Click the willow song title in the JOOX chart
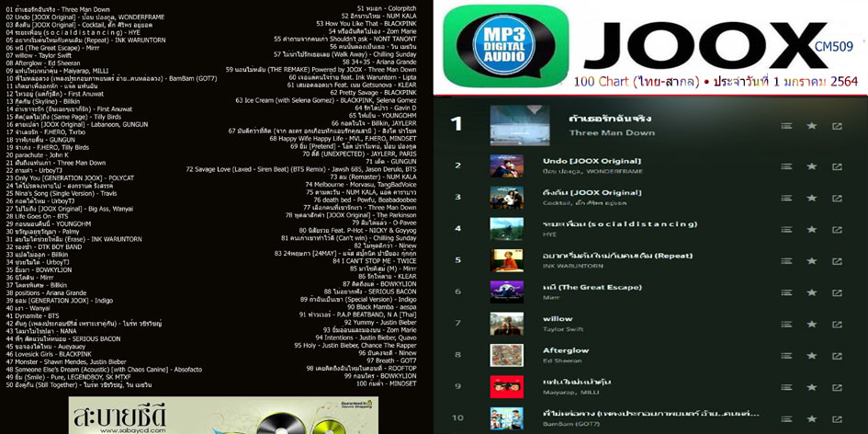The image size is (868, 434). click(x=557, y=319)
